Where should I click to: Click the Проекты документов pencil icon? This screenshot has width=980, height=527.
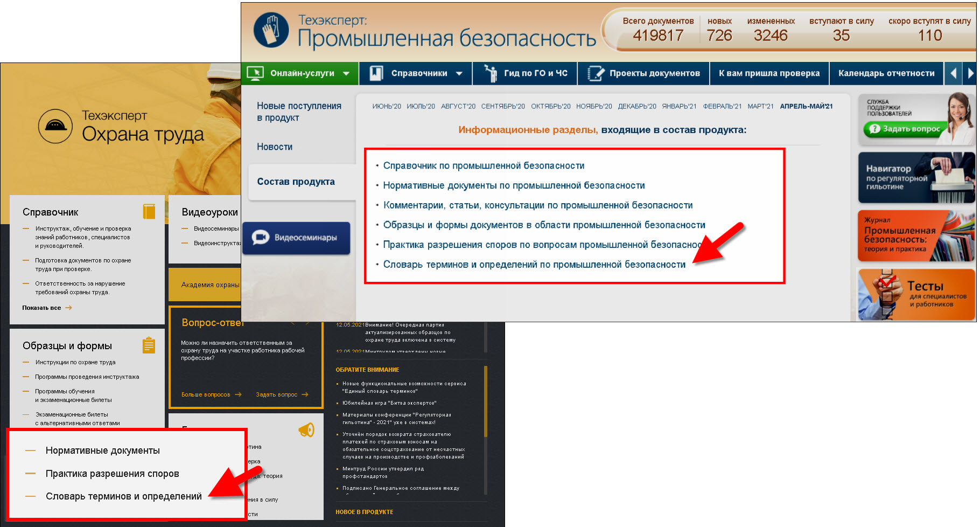tap(596, 73)
